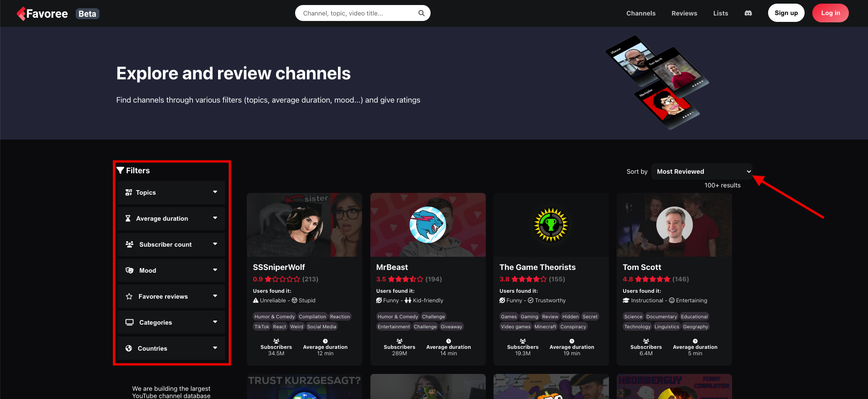Select the Geography tag
The height and width of the screenshot is (399, 868).
[x=696, y=326]
